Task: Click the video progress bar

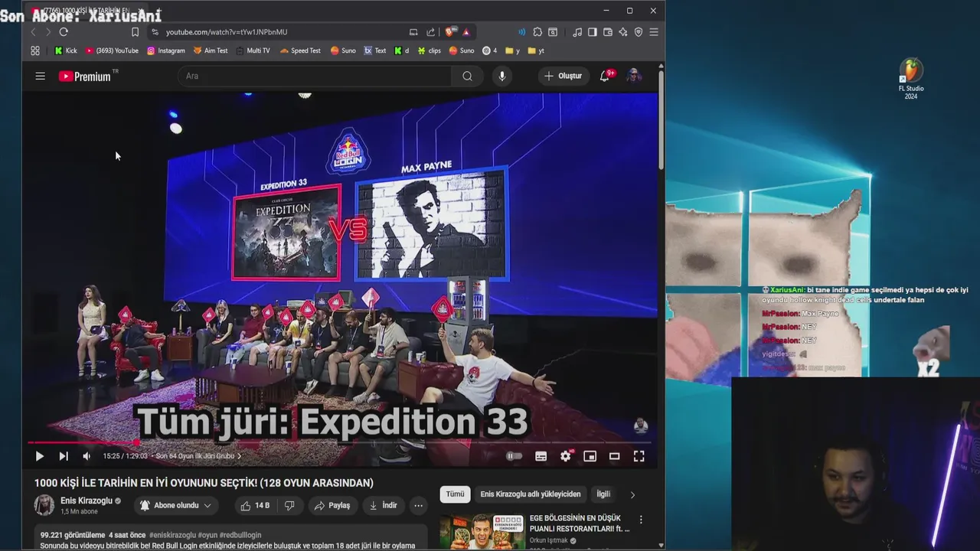Action: point(339,442)
